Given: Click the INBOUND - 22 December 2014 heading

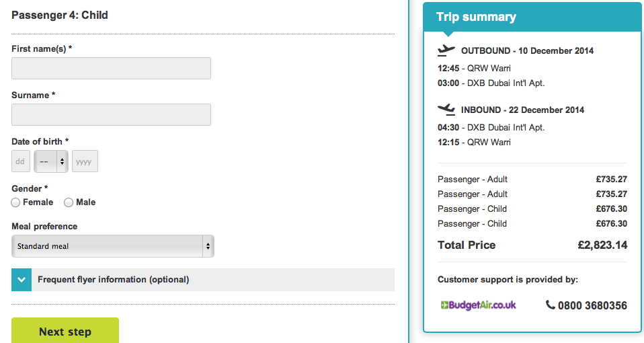Looking at the screenshot, I should 522,110.
